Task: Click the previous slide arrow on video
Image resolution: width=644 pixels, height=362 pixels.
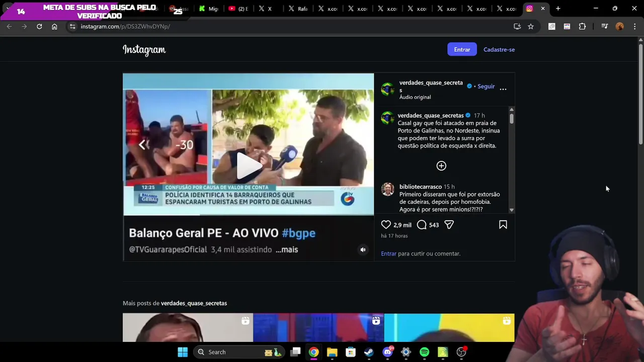Action: click(x=142, y=145)
